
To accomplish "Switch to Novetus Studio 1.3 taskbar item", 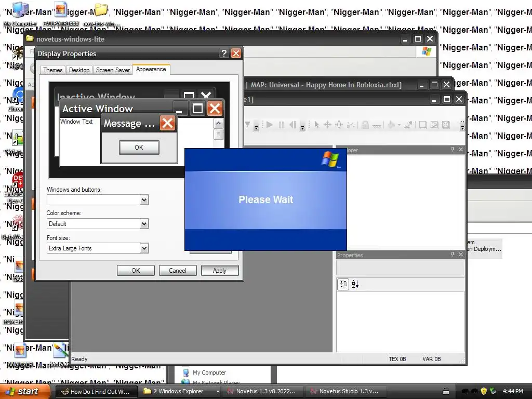I will tap(346, 392).
